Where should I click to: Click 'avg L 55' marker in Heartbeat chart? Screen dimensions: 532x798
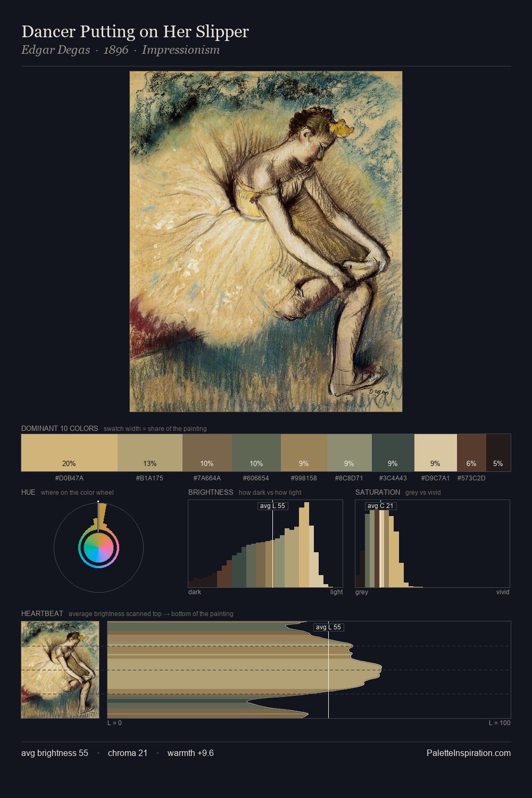(x=328, y=627)
